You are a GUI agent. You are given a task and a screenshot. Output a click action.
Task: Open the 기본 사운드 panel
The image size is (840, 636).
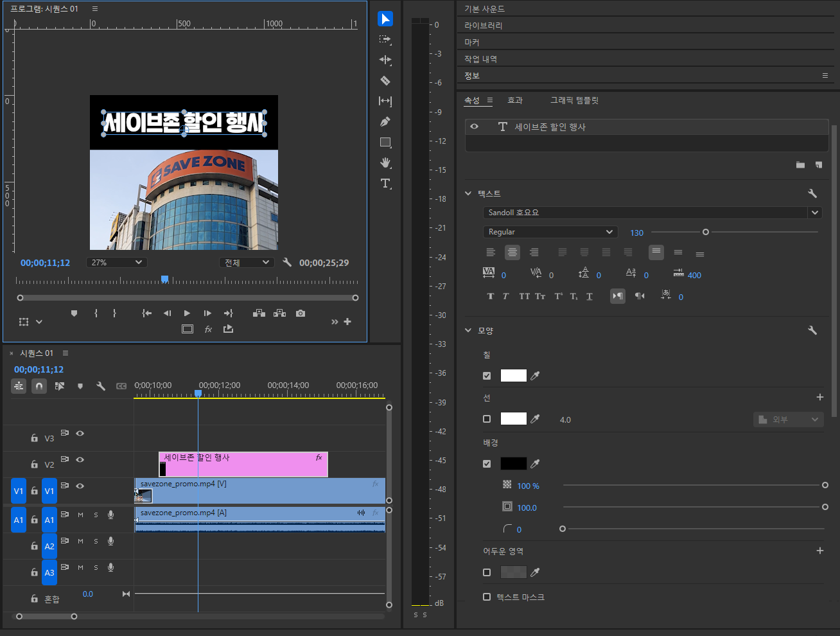pos(485,8)
